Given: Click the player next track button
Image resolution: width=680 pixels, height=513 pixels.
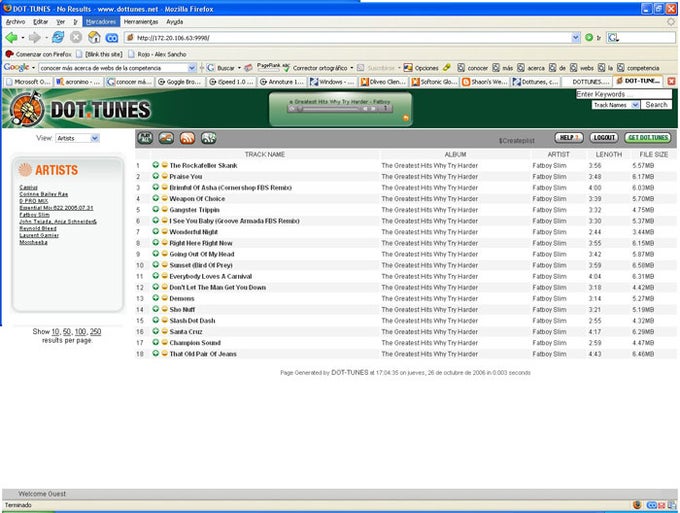Looking at the screenshot, I should 373,109.
